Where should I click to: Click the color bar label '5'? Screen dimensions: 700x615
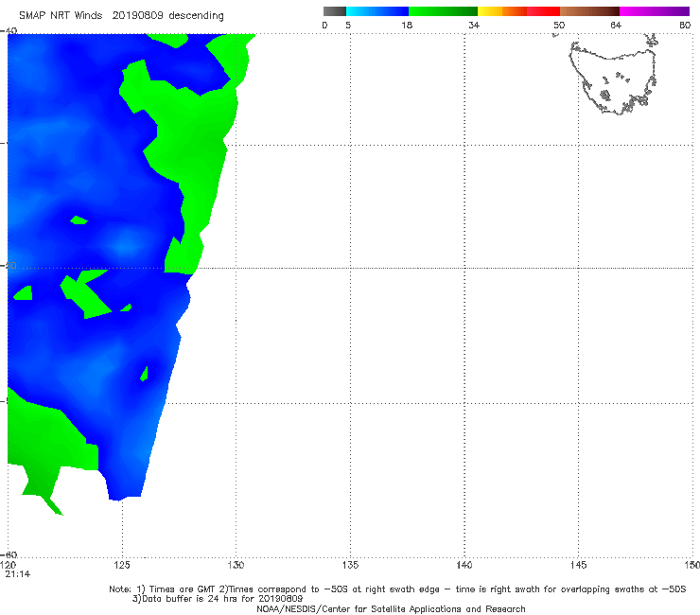[x=348, y=25]
